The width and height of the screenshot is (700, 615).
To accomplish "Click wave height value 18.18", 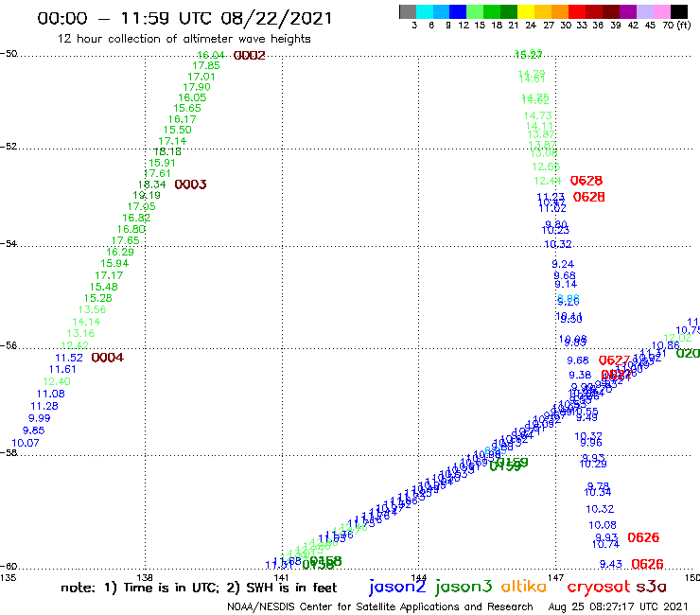I will point(167,151).
